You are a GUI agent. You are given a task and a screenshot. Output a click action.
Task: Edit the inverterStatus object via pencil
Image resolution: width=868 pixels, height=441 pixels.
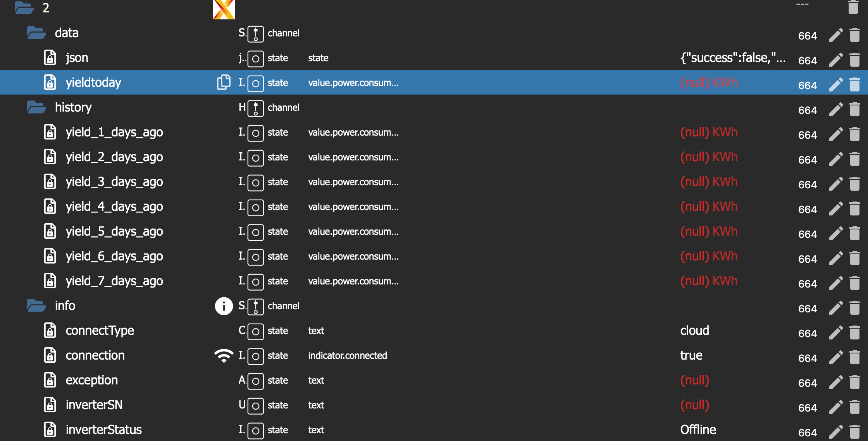coord(836,432)
